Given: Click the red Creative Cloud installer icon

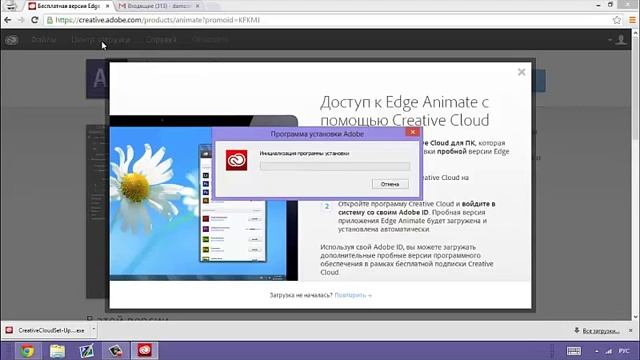Looking at the screenshot, I should [x=236, y=160].
